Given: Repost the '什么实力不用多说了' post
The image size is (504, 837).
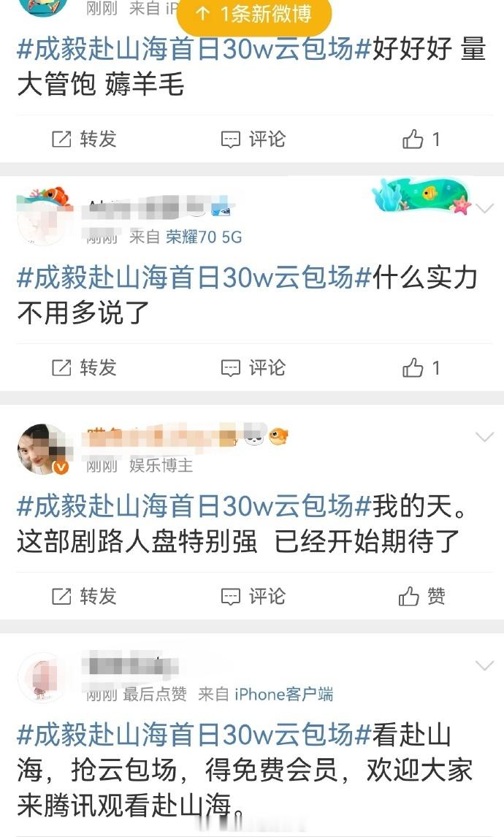Looking at the screenshot, I should point(84,368).
